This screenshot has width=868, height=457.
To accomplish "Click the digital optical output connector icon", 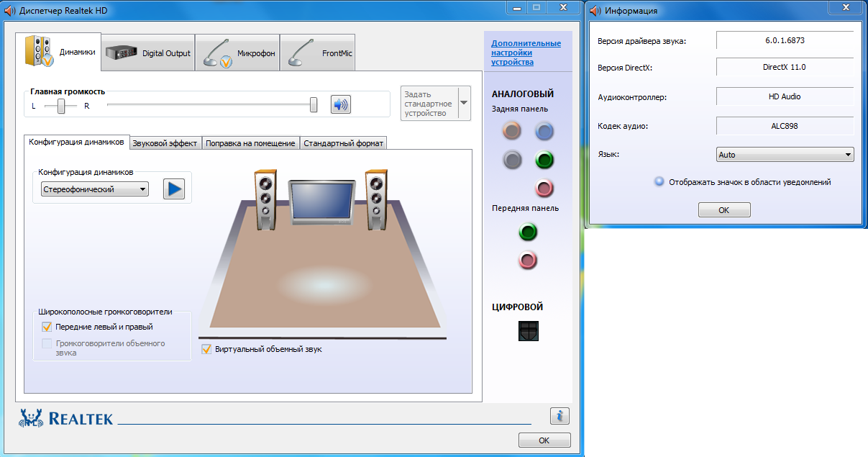I will (x=528, y=331).
